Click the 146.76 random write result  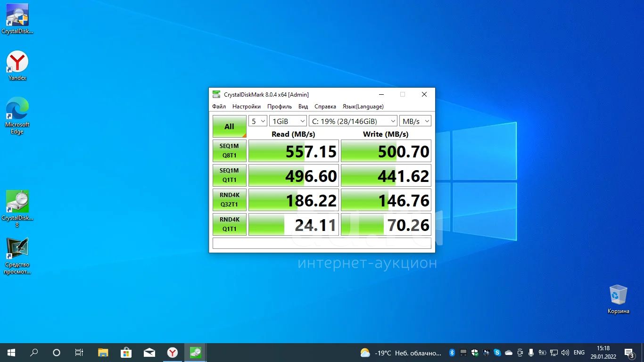[x=386, y=200]
